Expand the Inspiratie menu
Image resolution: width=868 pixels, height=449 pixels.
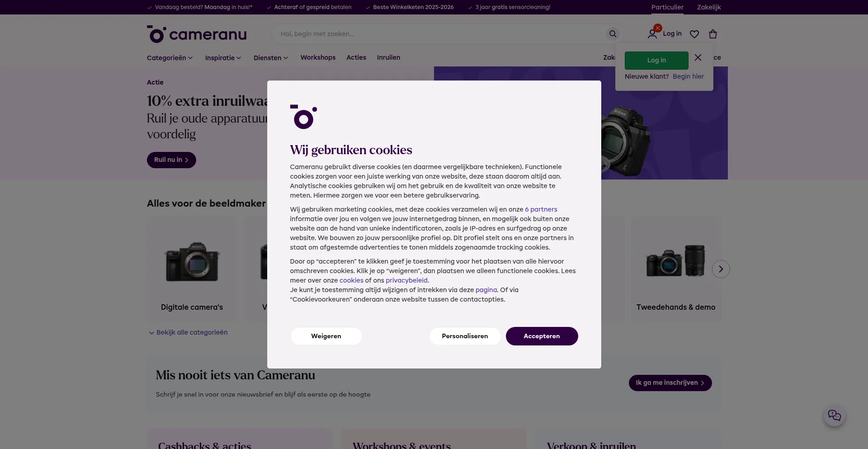(x=223, y=58)
